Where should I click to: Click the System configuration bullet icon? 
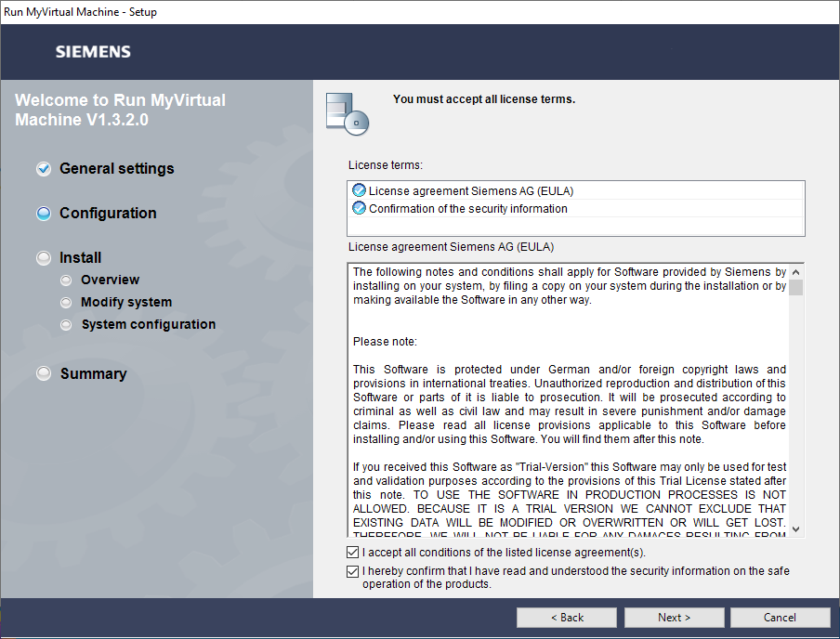click(x=65, y=325)
